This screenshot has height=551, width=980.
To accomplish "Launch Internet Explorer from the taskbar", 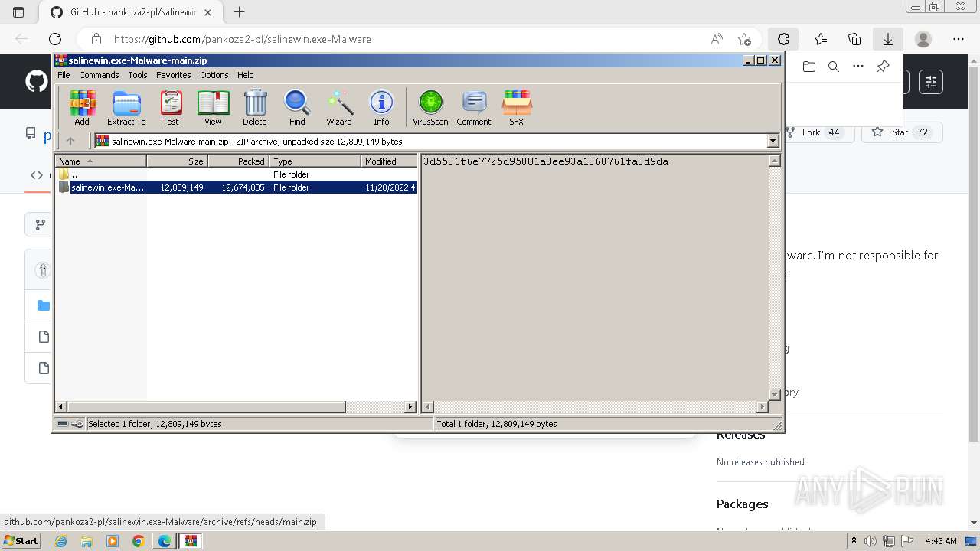I will click(60, 541).
